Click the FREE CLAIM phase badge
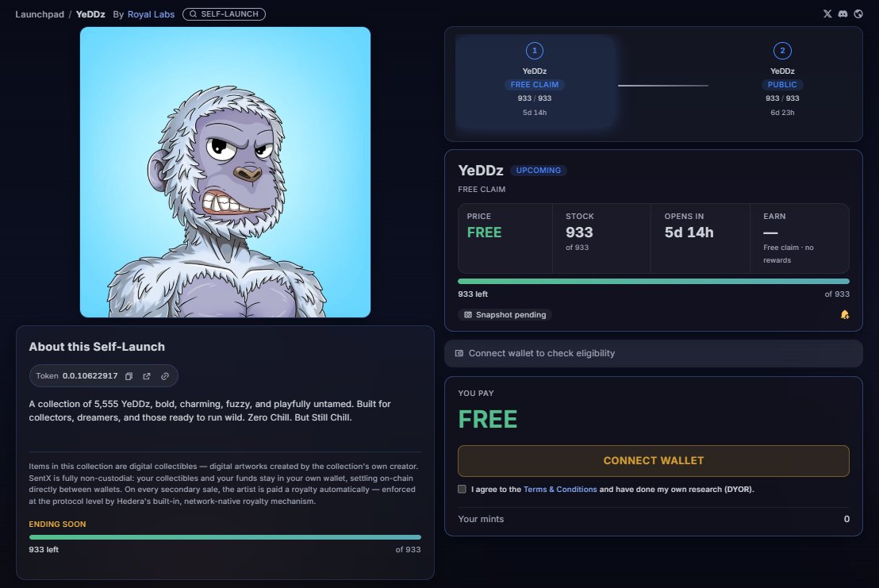Viewport: 879px width, 588px height. pos(535,85)
